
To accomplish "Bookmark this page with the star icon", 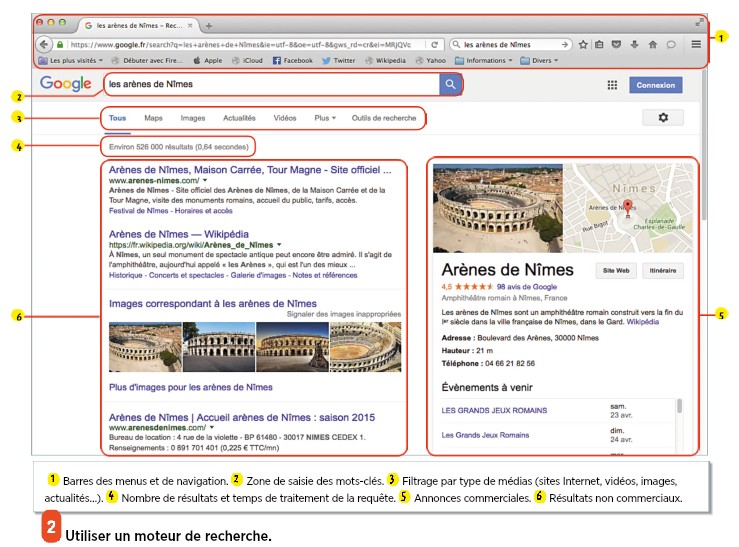I will [582, 45].
